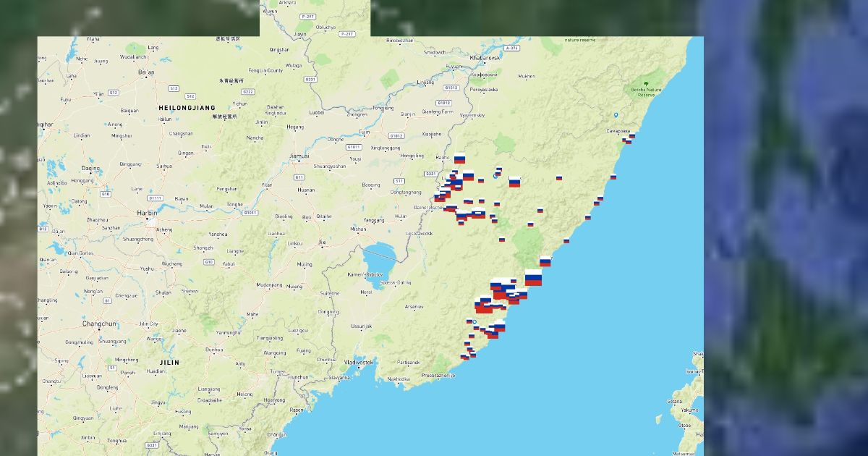The image size is (868, 456).
Task: Select the G11 road shield south of Jiamusi
Action: 299,177
